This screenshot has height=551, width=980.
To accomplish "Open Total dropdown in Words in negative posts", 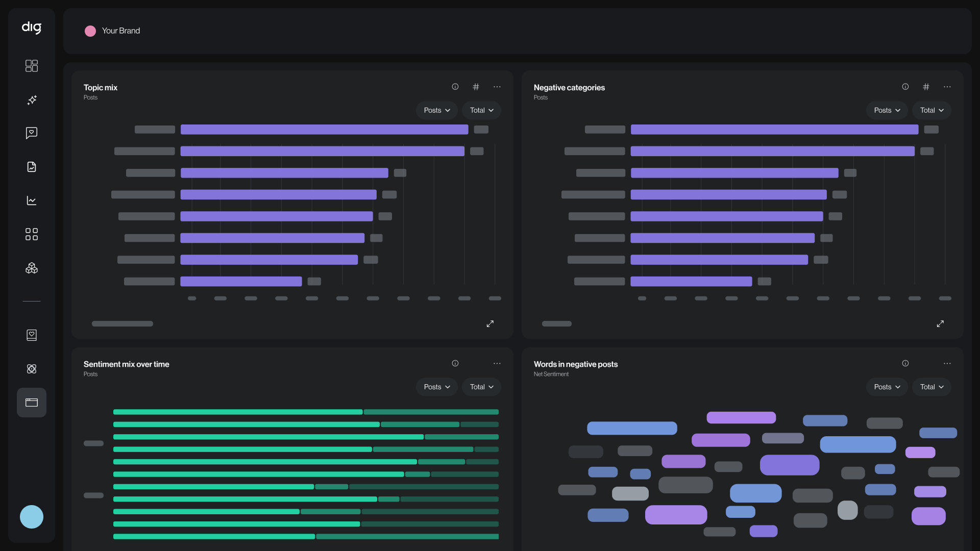I will (932, 387).
